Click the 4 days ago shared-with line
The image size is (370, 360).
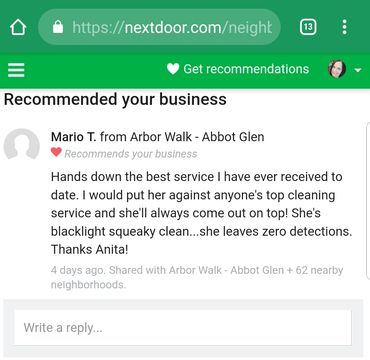click(x=197, y=277)
